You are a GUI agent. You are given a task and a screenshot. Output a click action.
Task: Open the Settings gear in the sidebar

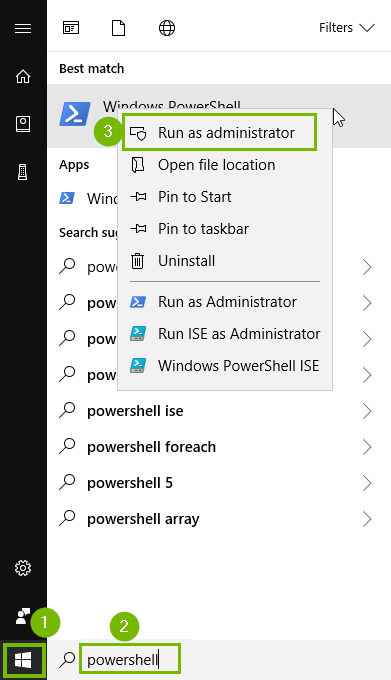click(x=23, y=568)
